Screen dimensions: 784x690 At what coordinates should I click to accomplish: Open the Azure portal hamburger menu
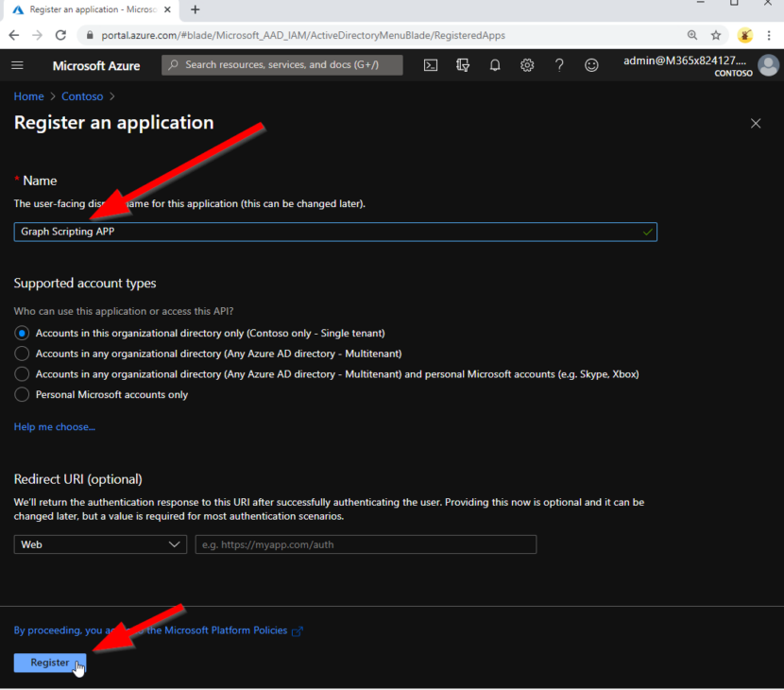tap(18, 65)
